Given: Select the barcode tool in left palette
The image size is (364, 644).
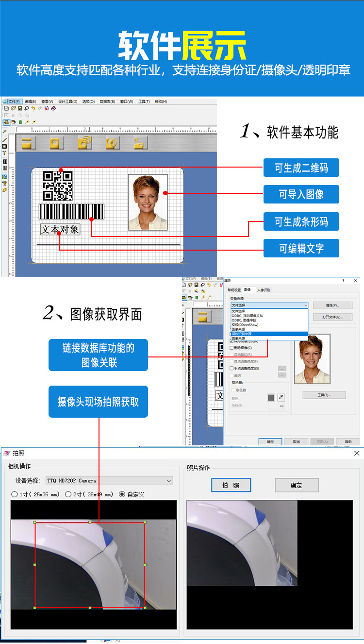Looking at the screenshot, I should pos(5,161).
